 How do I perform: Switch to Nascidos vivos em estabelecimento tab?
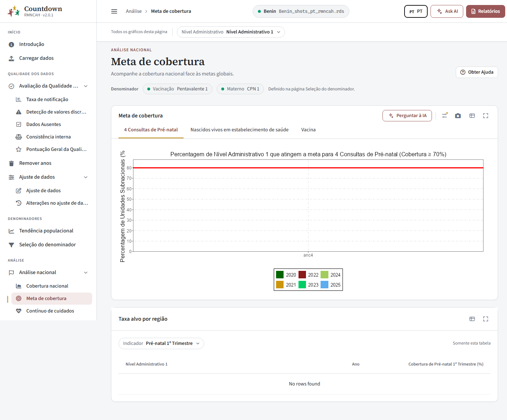tap(239, 130)
